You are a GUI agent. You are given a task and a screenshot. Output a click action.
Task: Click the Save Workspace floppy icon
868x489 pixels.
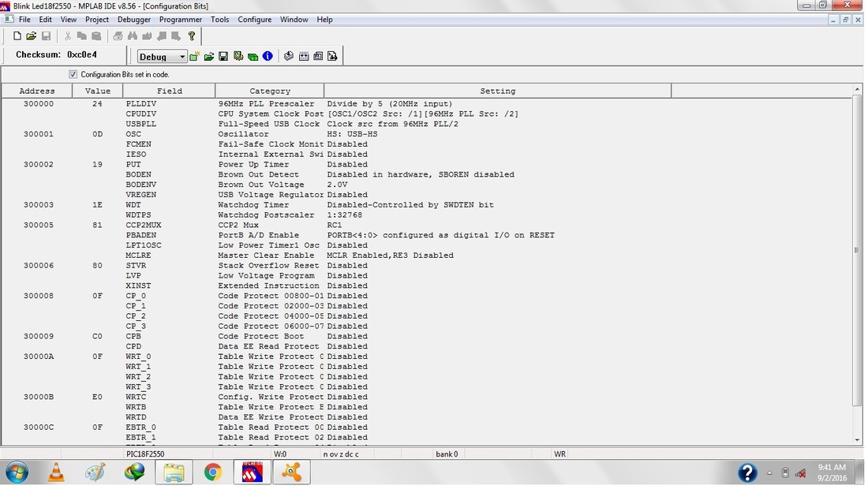tap(223, 57)
